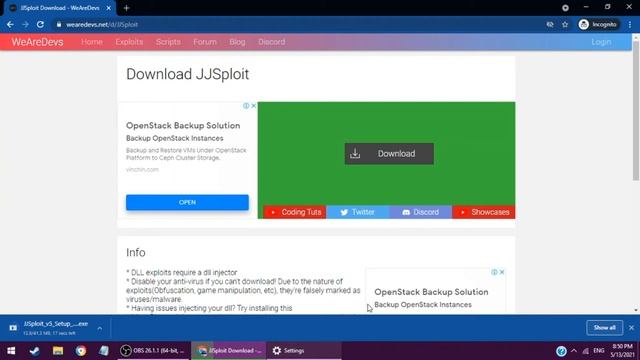The image size is (640, 360).
Task: Open the Exploits nav item
Action: 129,42
